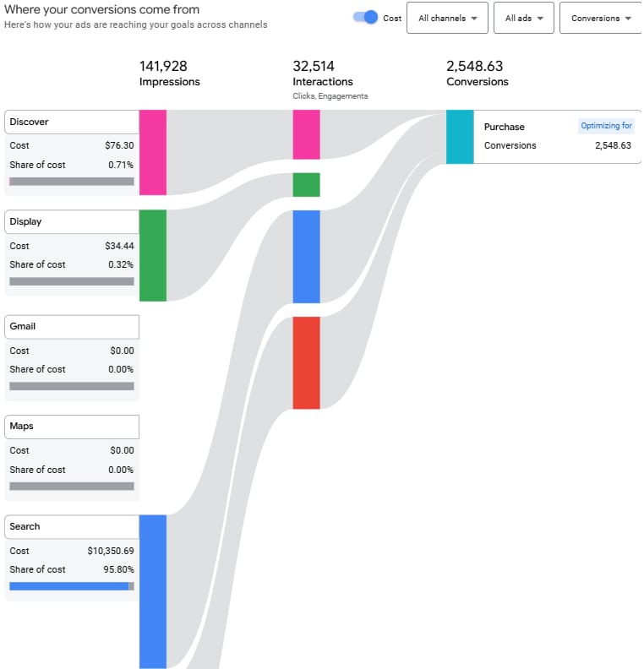Open the All channels dropdown

tap(447, 18)
